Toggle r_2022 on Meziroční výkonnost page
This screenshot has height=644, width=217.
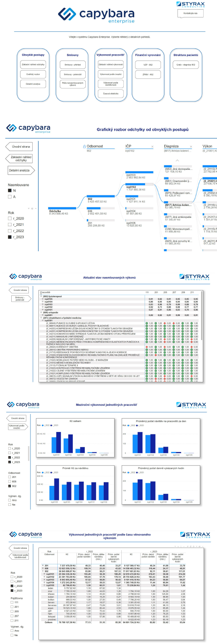(x=10, y=457)
